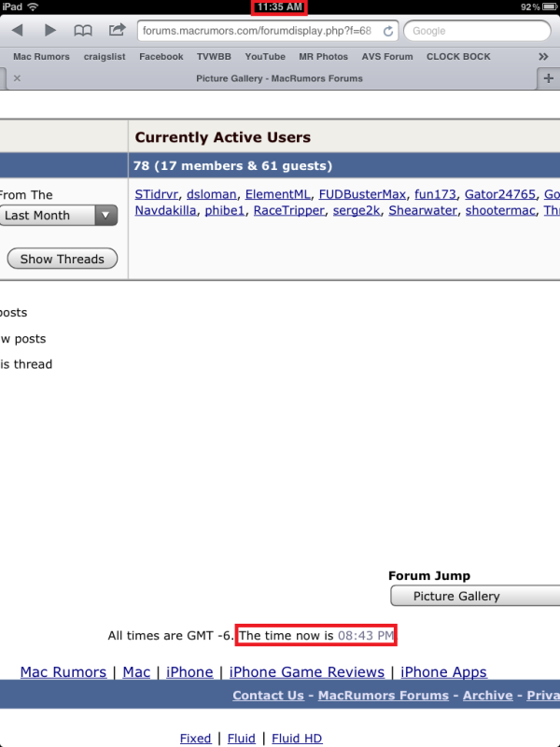Click the Contact Us link
This screenshot has height=747, width=560.
268,696
